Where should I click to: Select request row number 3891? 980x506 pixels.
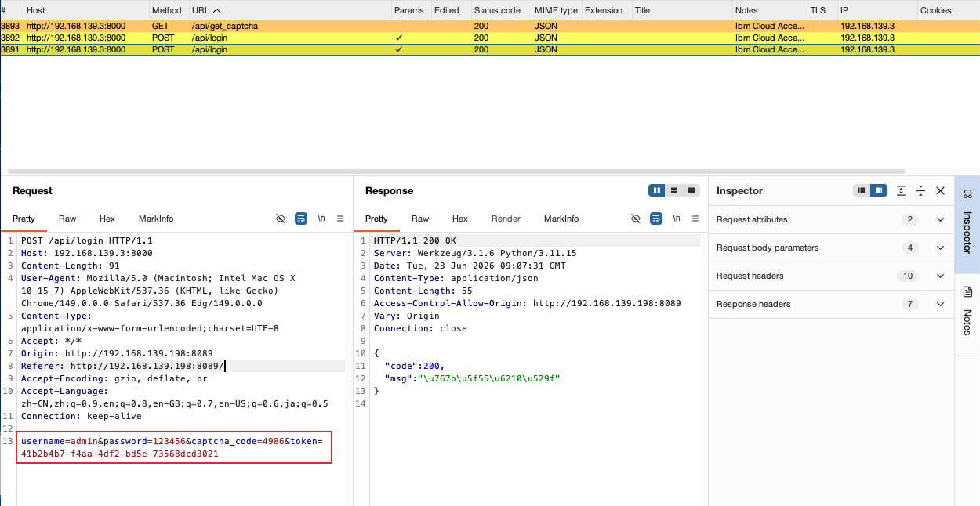pos(490,49)
